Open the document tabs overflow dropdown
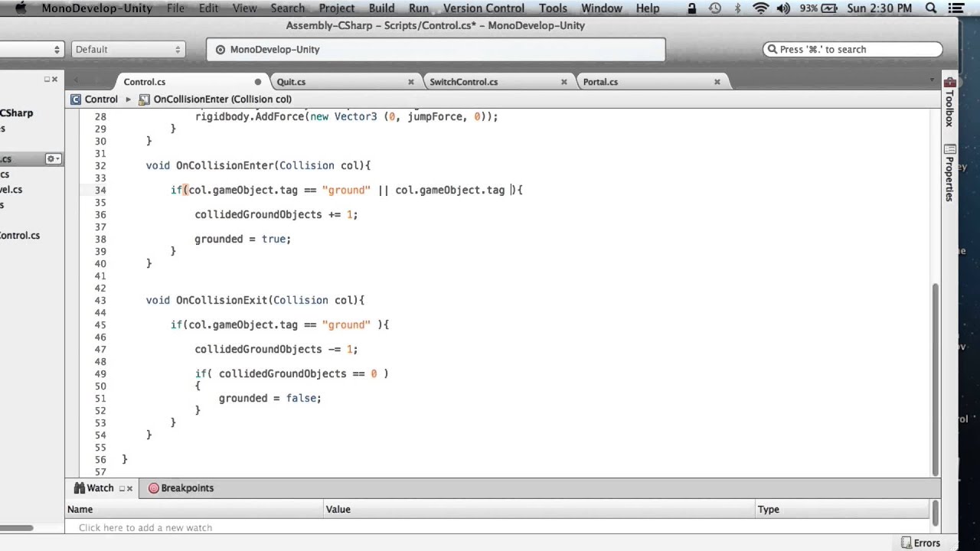Image resolution: width=980 pixels, height=551 pixels. 932,80
